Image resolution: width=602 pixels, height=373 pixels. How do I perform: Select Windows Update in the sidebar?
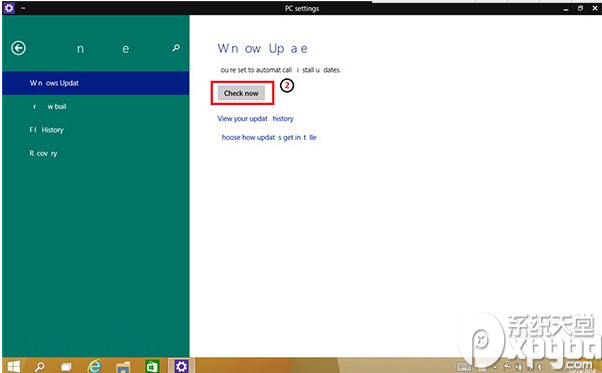point(95,83)
